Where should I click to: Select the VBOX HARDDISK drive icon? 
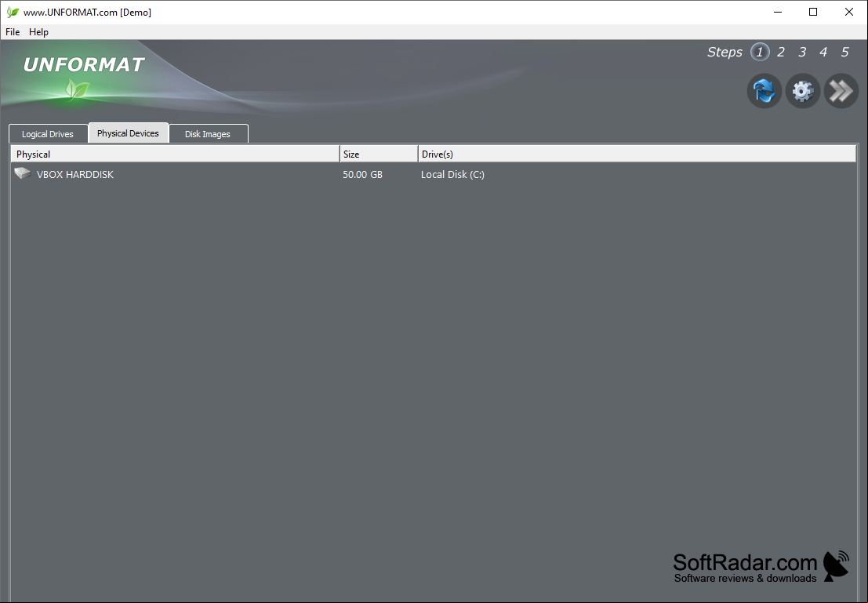coord(23,174)
